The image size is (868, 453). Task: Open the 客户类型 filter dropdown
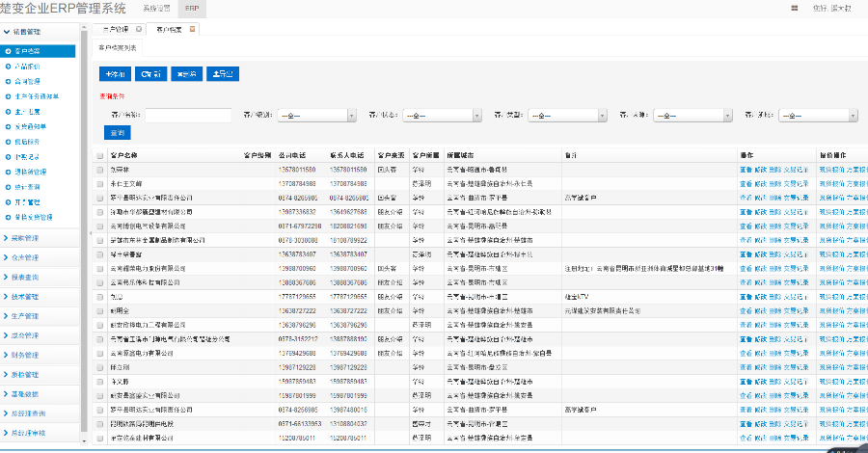[x=567, y=116]
